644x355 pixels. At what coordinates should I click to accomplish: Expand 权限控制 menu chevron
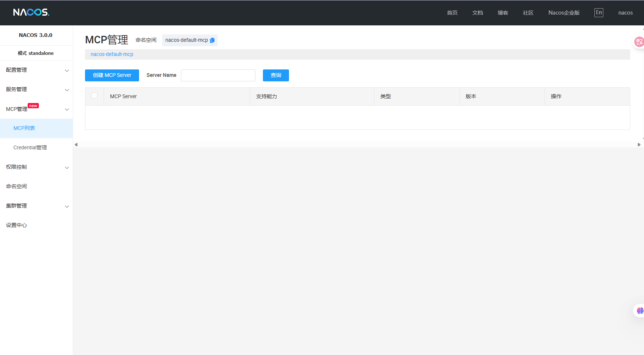click(x=67, y=168)
